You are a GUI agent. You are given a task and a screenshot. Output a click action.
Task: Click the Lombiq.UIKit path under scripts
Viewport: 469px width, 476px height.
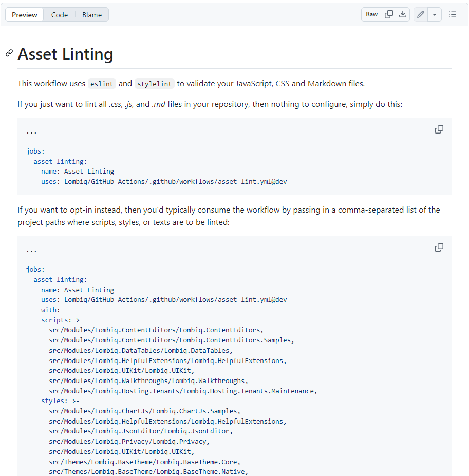click(122, 371)
